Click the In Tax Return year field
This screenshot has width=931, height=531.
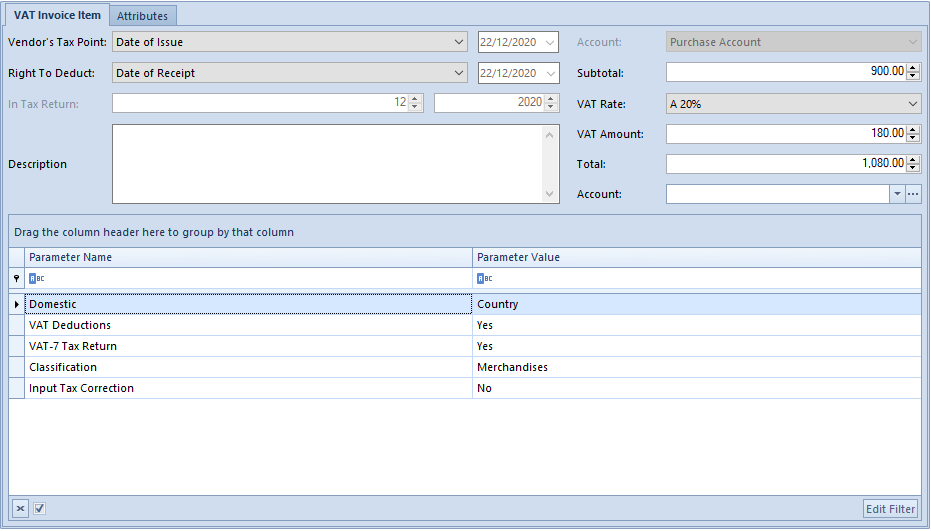[x=489, y=103]
